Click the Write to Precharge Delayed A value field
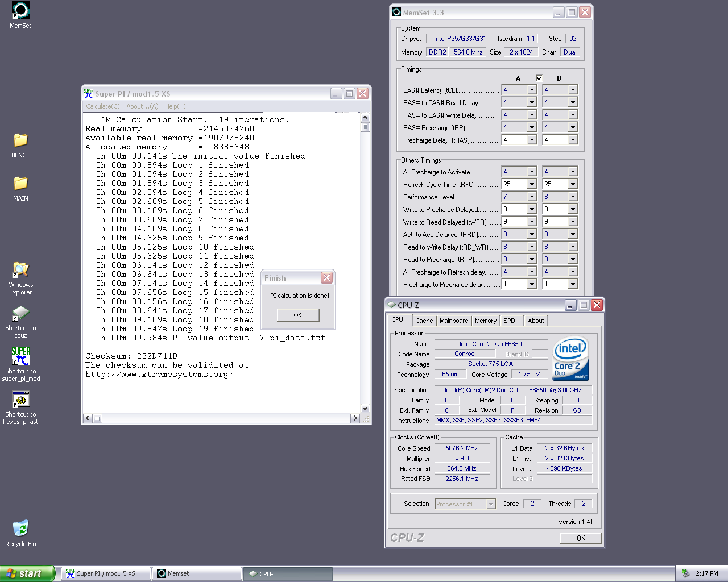The height and width of the screenshot is (582, 728). [x=514, y=209]
